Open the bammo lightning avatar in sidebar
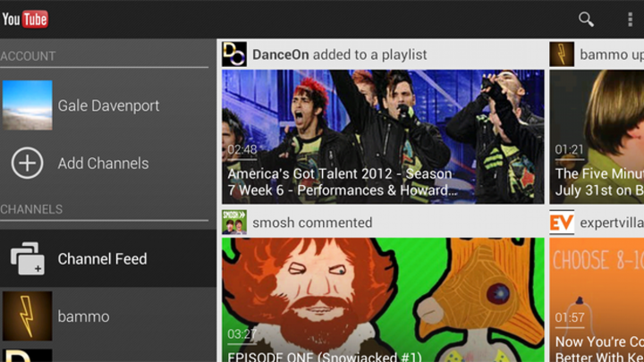The width and height of the screenshot is (644, 362). tap(27, 316)
